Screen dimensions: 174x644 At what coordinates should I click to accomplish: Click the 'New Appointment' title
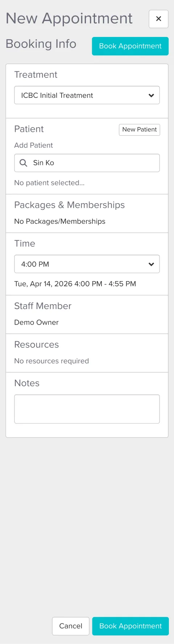click(69, 18)
